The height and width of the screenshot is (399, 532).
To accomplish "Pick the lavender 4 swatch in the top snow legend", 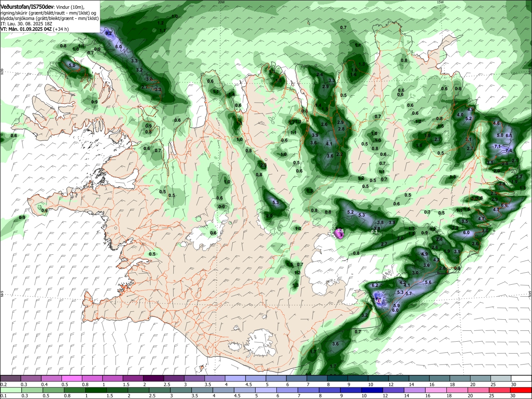I will 235,379.
